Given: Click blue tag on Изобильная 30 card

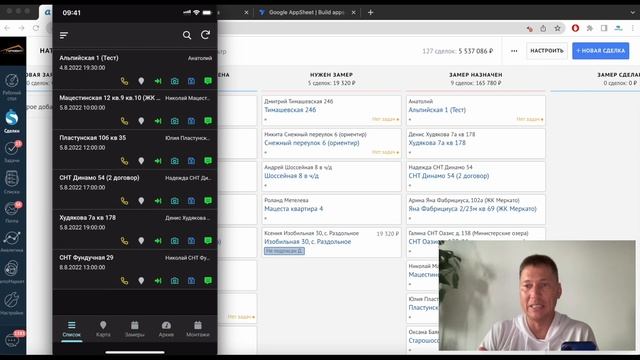Looking at the screenshot, I should pyautogui.click(x=284, y=251).
